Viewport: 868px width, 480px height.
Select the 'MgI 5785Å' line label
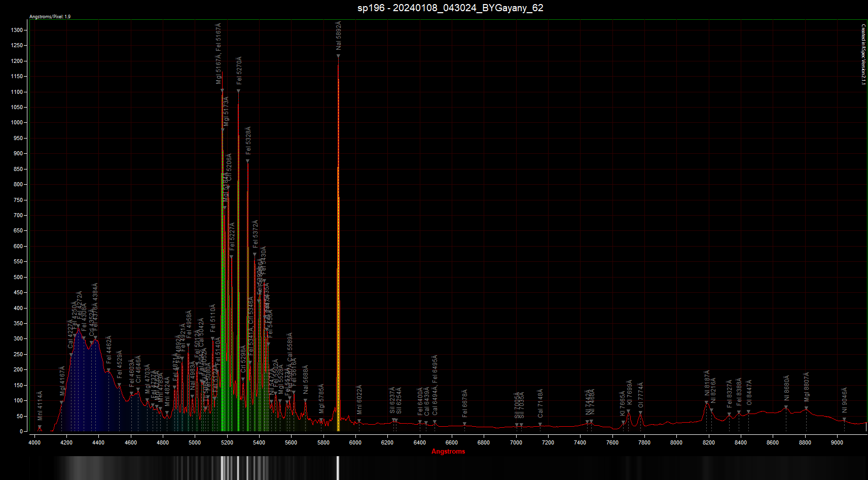point(321,398)
